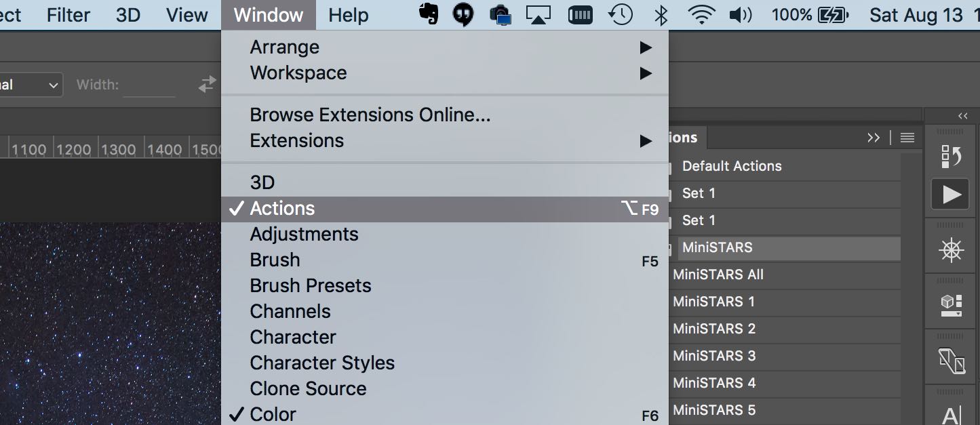This screenshot has height=425, width=980.
Task: Open the Window menu
Action: tap(268, 15)
